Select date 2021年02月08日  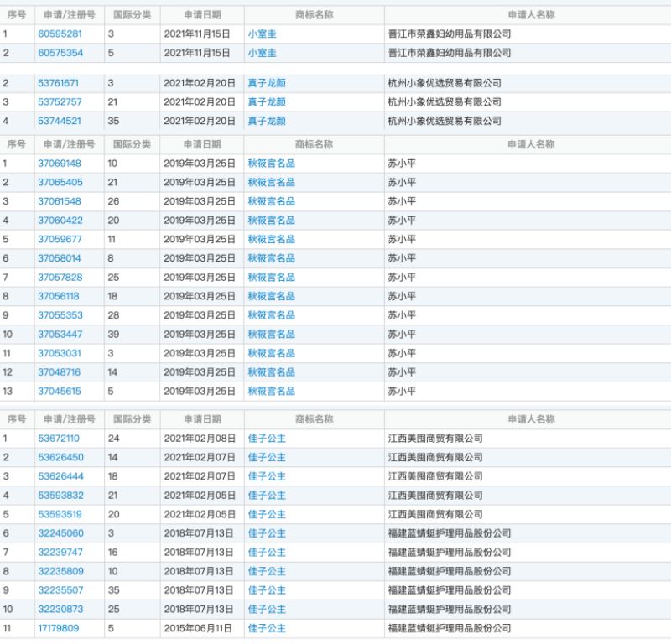[x=200, y=439]
